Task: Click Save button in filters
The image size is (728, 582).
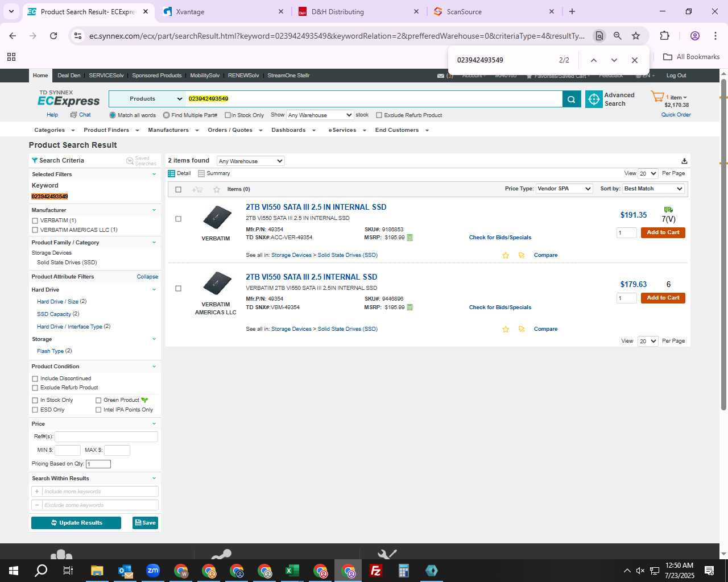Action: pyautogui.click(x=145, y=523)
